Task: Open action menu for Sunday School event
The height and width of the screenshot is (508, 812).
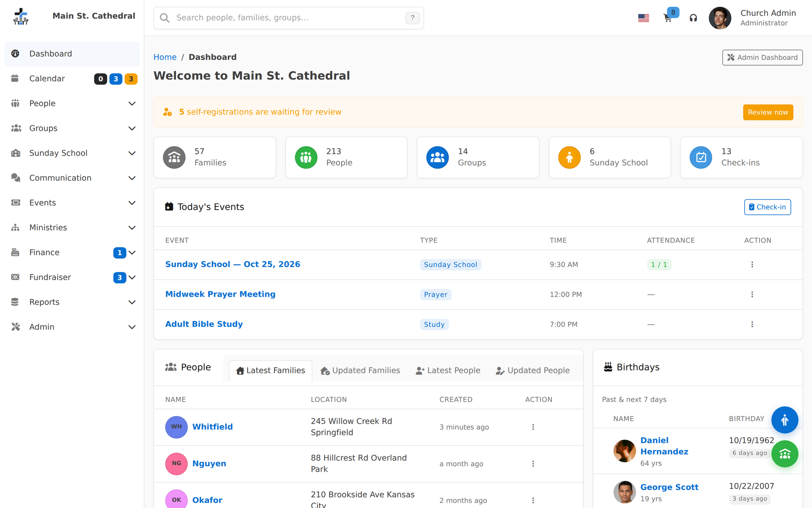Action: tap(752, 265)
